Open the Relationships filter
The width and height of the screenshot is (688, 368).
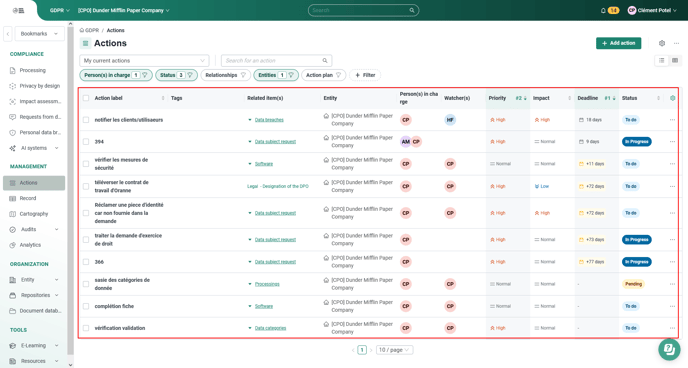(226, 75)
